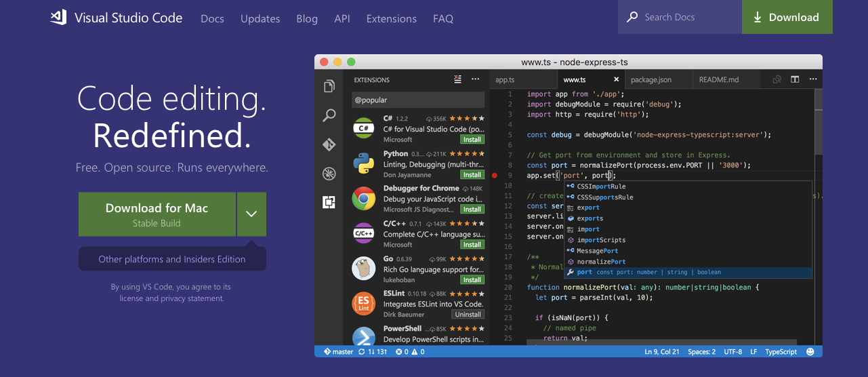The height and width of the screenshot is (377, 868).
Task: Close the www.ts editor tab
Action: coord(616,79)
